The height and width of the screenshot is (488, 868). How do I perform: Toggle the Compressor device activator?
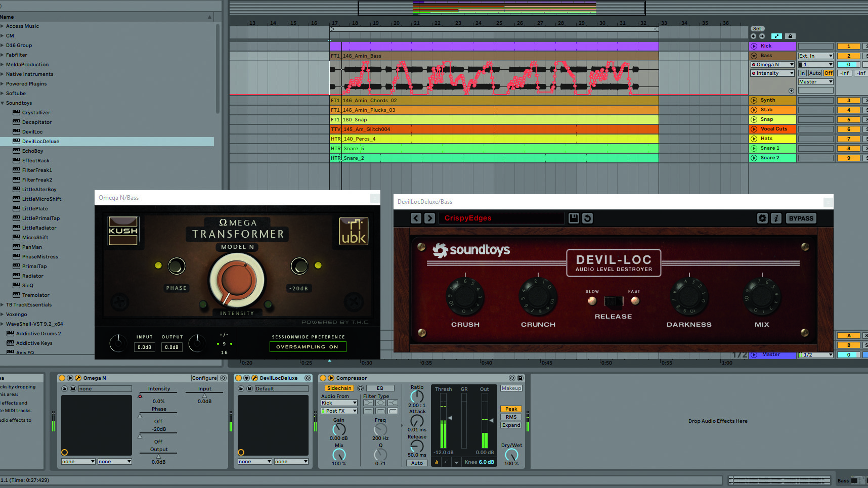tap(323, 378)
